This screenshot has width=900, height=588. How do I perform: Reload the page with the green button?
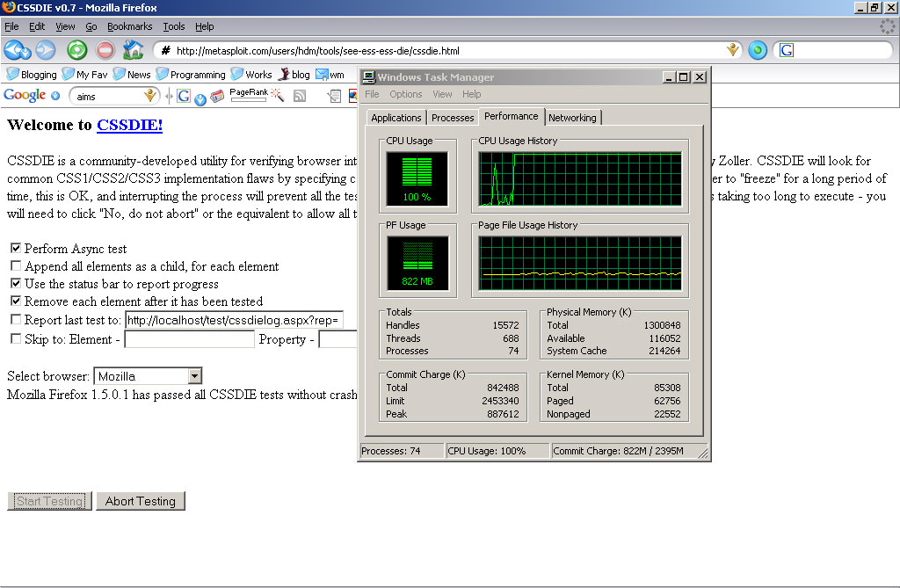tap(77, 50)
